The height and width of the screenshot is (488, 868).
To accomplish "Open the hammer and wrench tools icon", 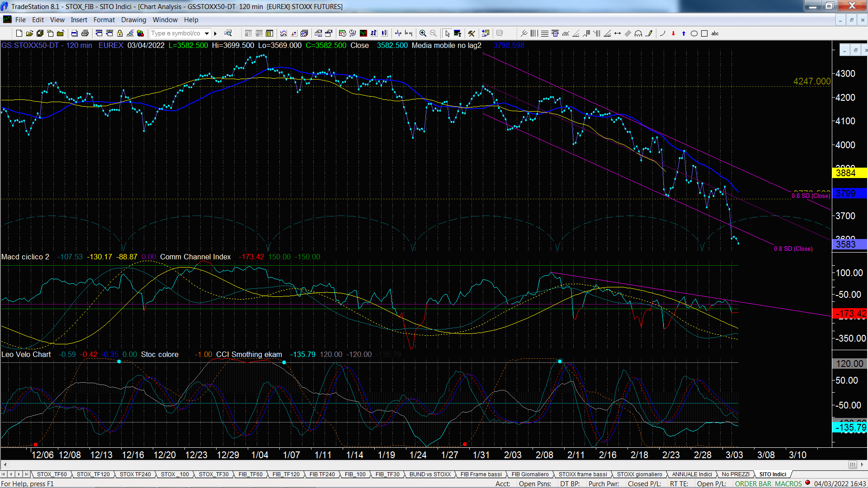I will [x=472, y=33].
